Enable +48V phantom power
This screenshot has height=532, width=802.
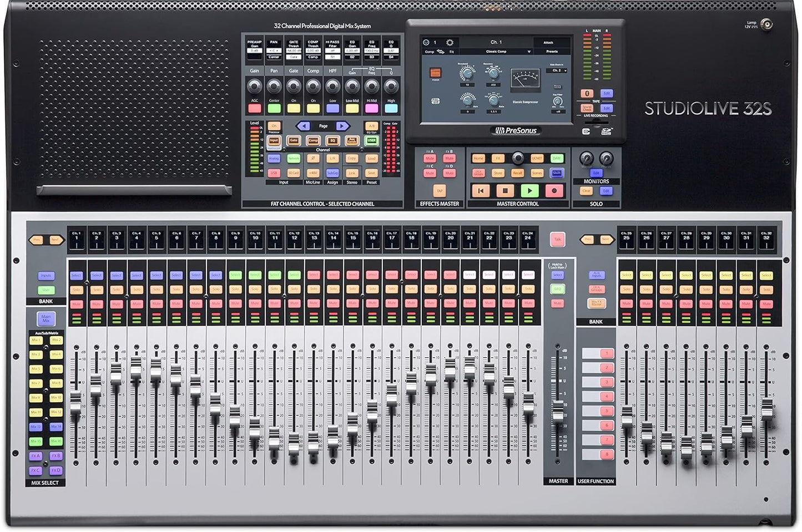click(x=313, y=173)
